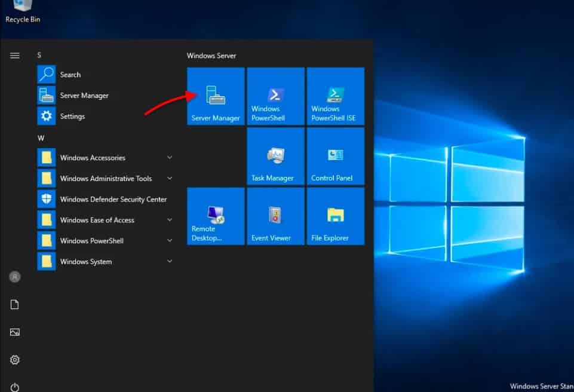Open Settings gear in the Start sidebar

15,360
